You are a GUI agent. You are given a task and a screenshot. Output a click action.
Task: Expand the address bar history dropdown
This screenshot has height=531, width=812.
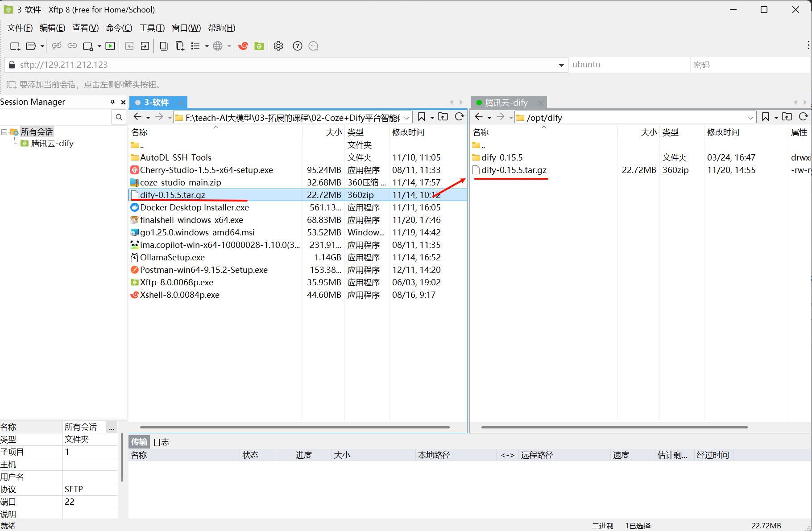(x=561, y=65)
